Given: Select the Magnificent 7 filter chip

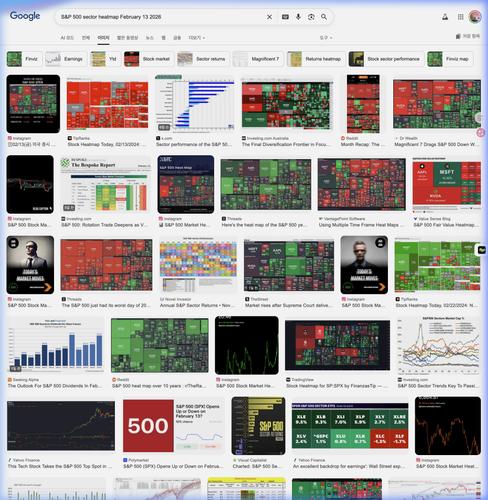Looking at the screenshot, I should coord(258,59).
